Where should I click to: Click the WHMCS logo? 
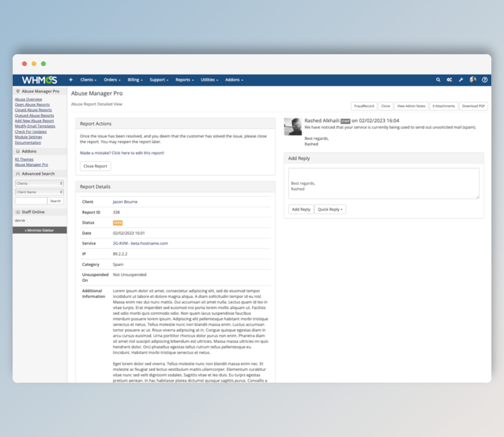(x=40, y=80)
